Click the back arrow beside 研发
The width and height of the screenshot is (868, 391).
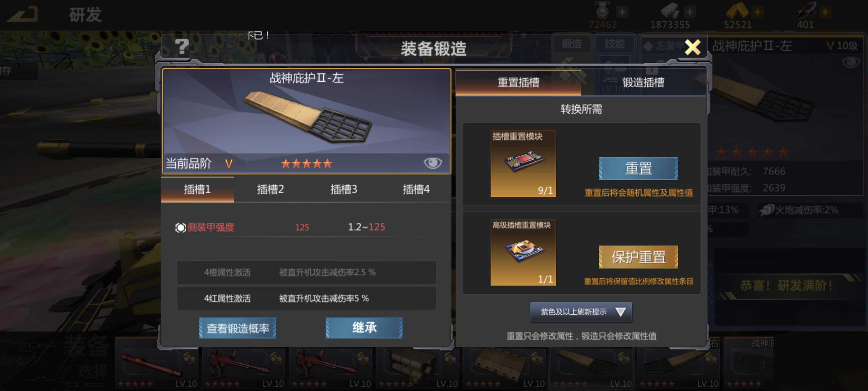click(x=22, y=14)
